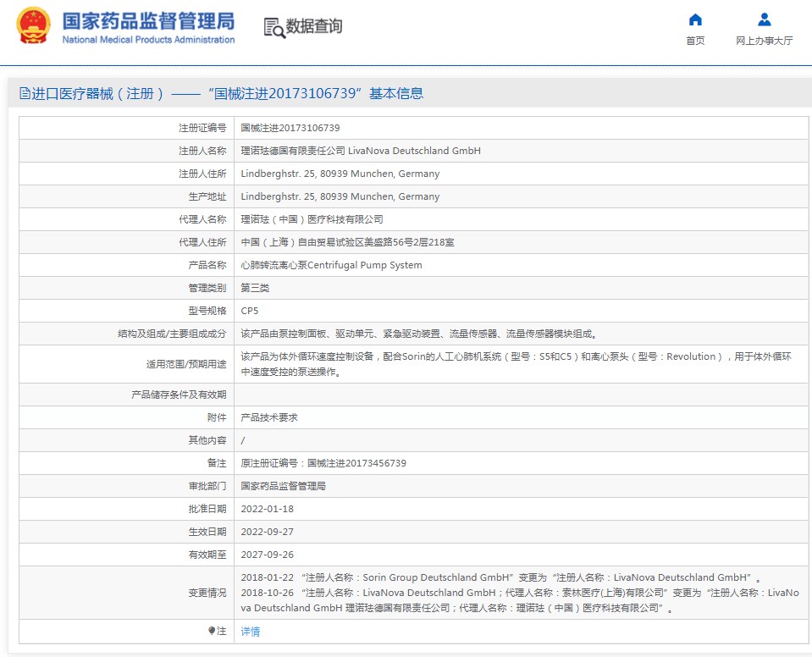812x657 pixels.
Task: Click the document icon before 进口医疗器械
Action: 25,93
